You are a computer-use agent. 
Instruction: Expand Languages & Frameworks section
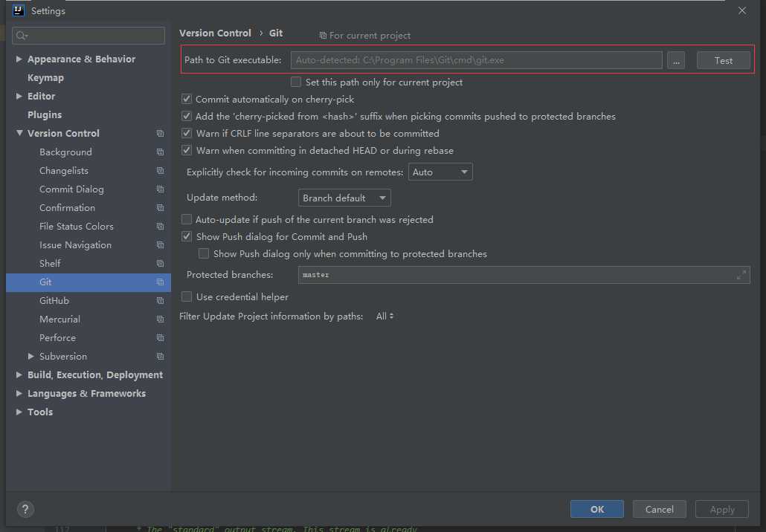[19, 393]
